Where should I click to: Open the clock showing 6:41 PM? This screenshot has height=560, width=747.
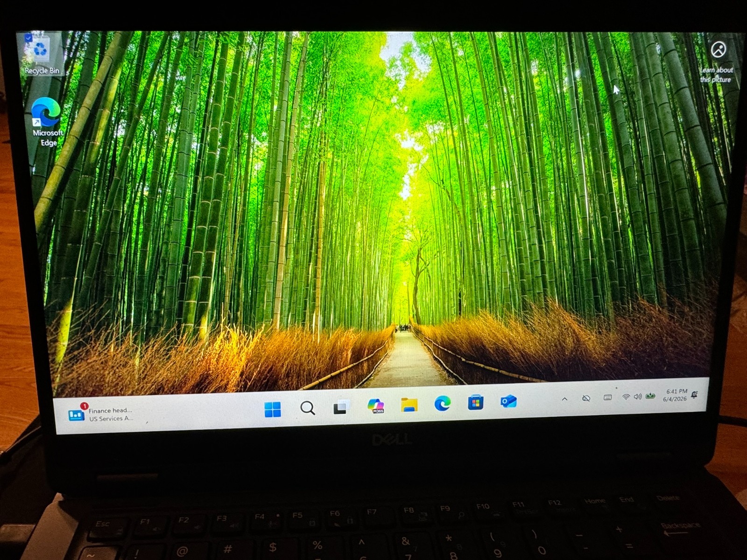pos(675,395)
